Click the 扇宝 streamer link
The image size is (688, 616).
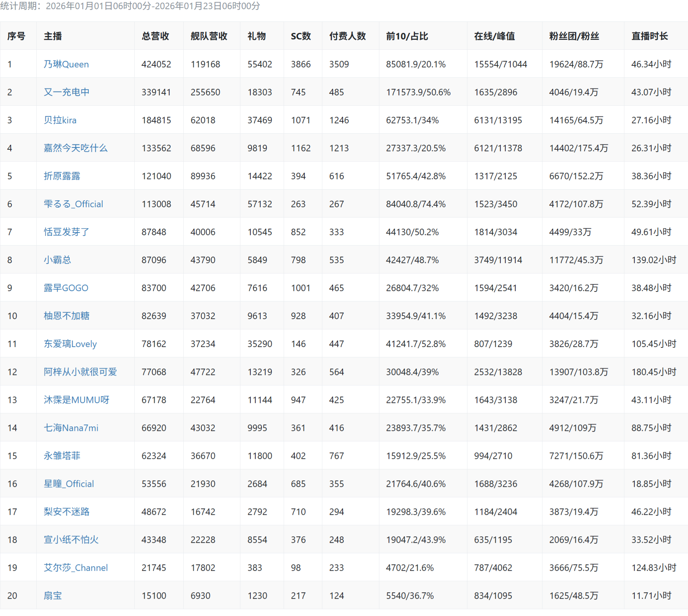coord(52,596)
